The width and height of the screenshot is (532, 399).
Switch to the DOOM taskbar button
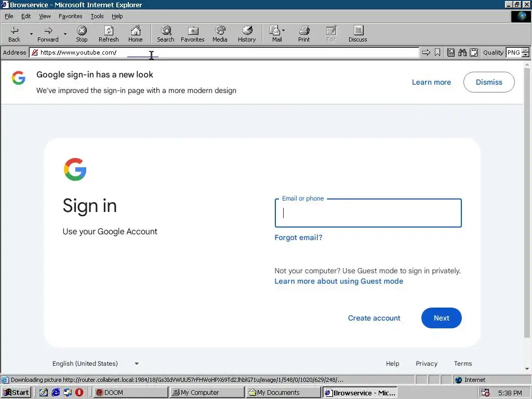click(x=130, y=393)
